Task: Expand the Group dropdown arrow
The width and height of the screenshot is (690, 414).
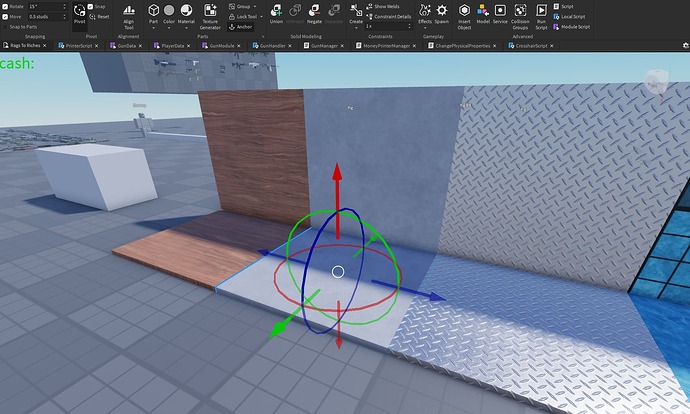Action: (x=255, y=7)
